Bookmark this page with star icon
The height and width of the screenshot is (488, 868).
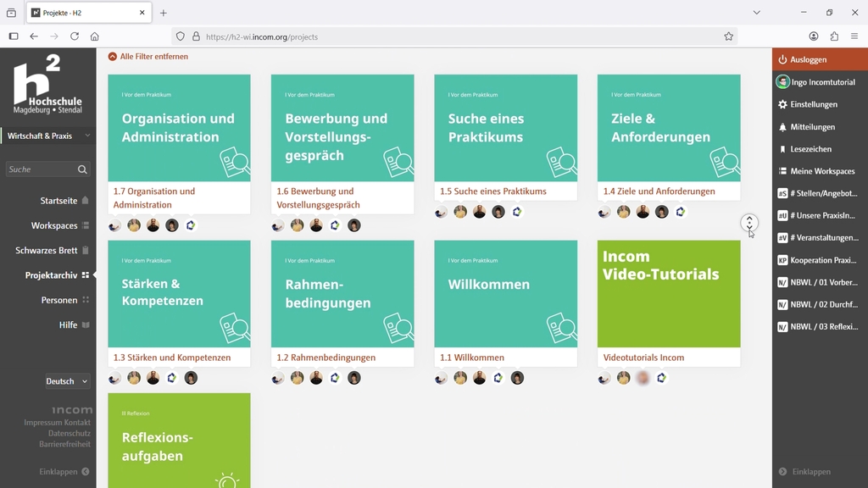pos(728,36)
